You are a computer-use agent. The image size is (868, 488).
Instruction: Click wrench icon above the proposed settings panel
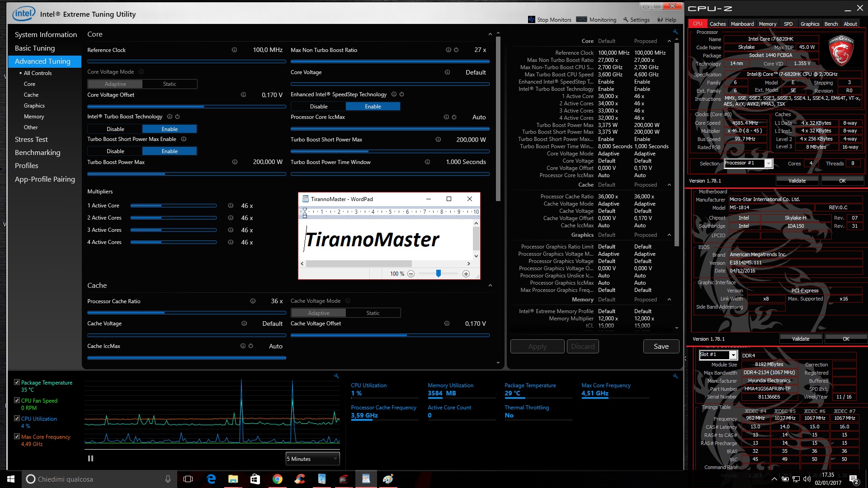pyautogui.click(x=675, y=32)
